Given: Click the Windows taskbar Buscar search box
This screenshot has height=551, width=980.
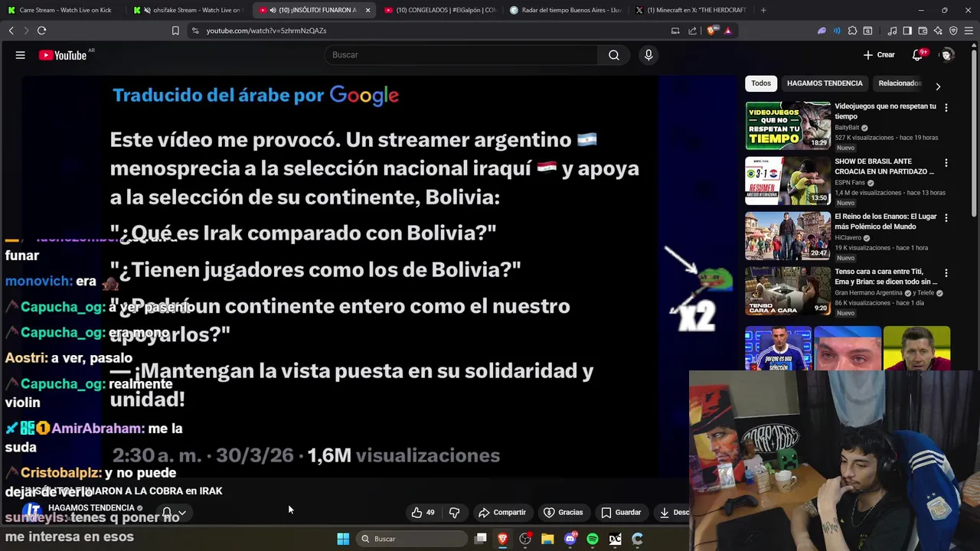Looking at the screenshot, I should [x=413, y=539].
